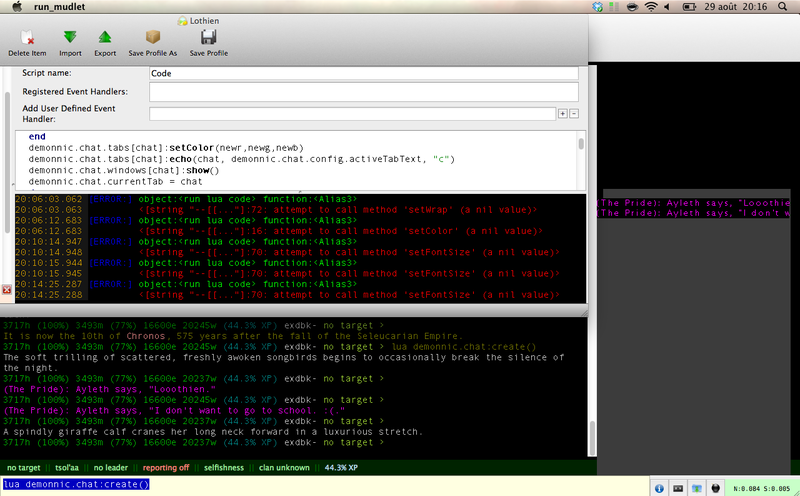Click the left tree panel scrollbar

7,161
